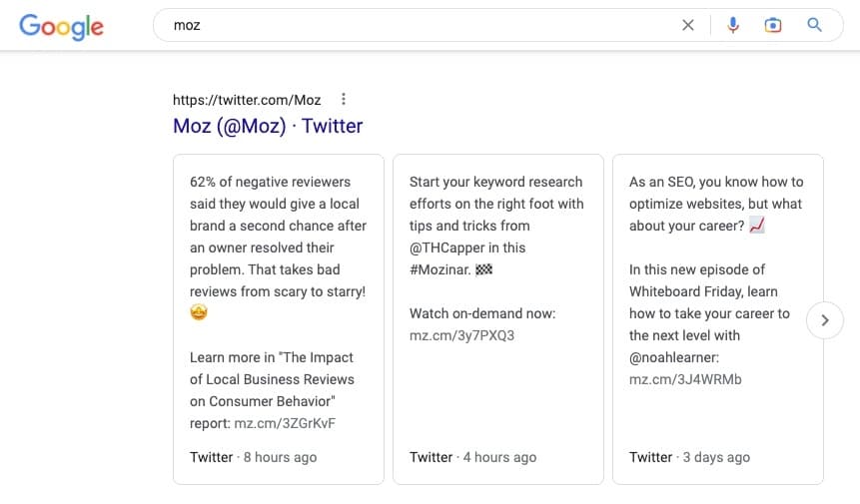Visit the mz.cm/3J4WRMb link

coord(685,379)
